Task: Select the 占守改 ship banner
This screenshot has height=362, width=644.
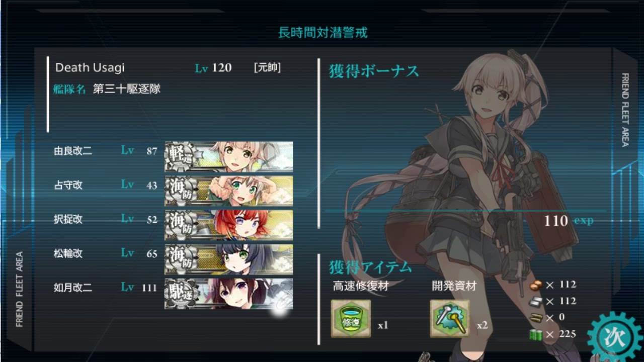Action: click(229, 191)
